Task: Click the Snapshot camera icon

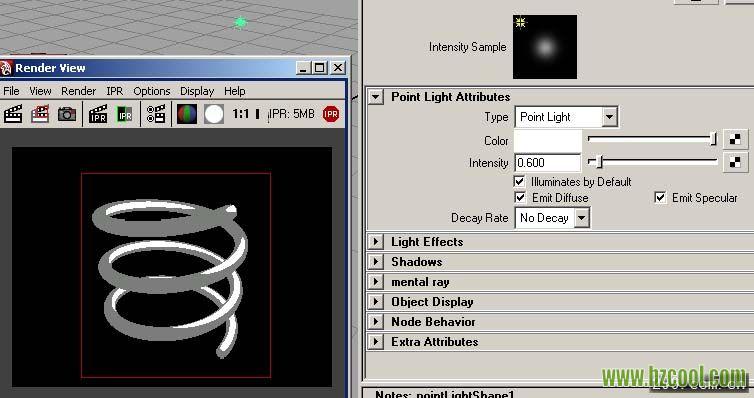Action: (67, 114)
